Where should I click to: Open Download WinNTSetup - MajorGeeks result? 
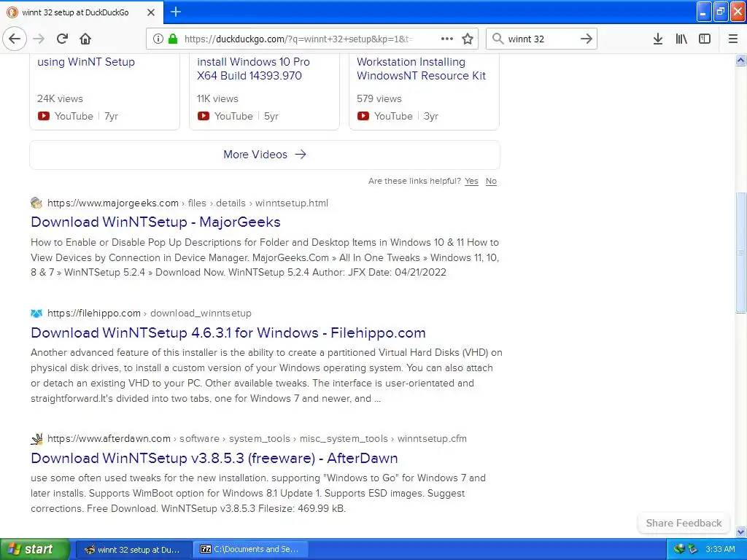point(156,222)
